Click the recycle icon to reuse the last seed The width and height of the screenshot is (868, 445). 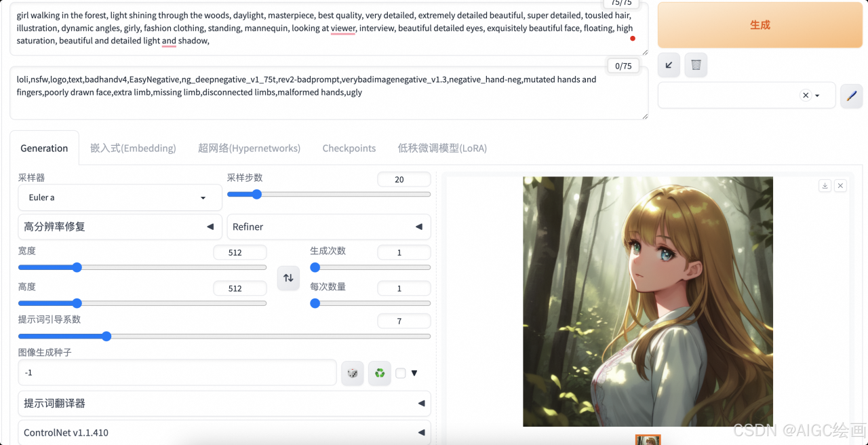coord(380,373)
